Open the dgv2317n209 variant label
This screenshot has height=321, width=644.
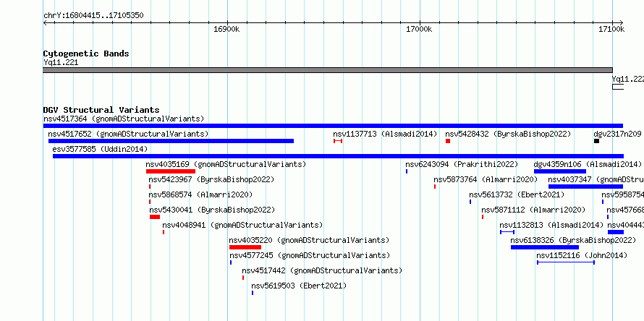617,134
